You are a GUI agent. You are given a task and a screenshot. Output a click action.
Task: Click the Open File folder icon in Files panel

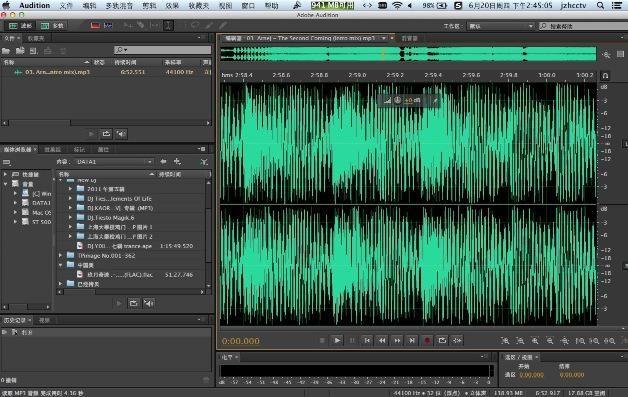coord(6,51)
